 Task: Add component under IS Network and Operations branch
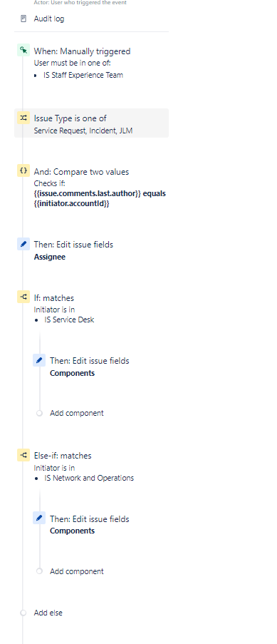[76, 571]
